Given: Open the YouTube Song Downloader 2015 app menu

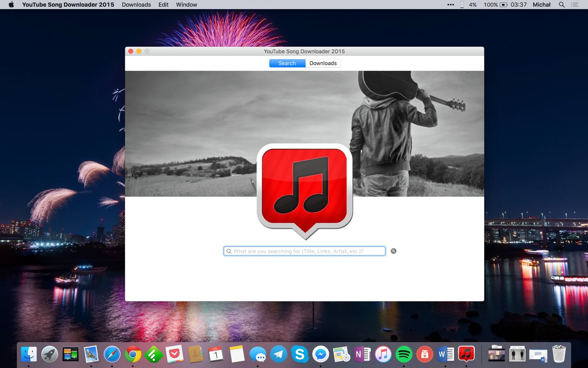Looking at the screenshot, I should pyautogui.click(x=68, y=5).
